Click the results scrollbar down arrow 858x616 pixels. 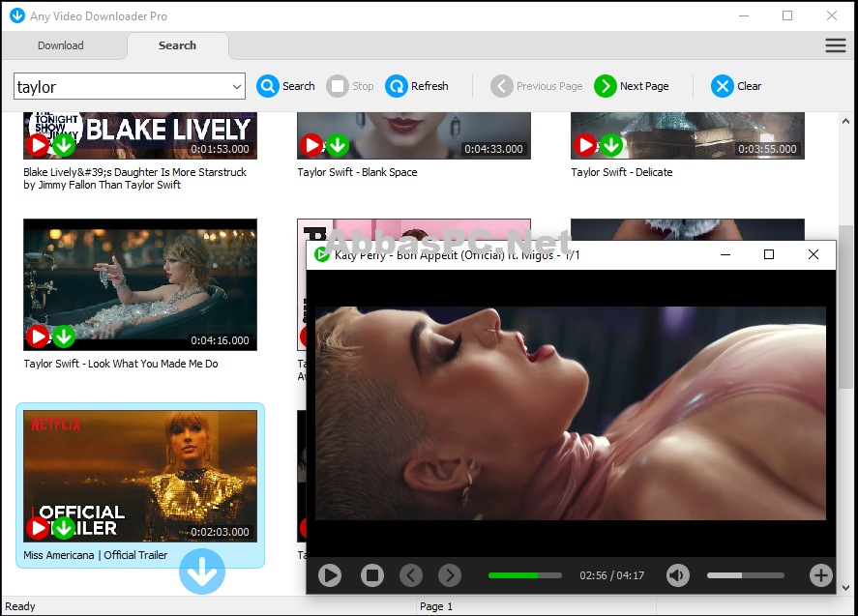(846, 588)
